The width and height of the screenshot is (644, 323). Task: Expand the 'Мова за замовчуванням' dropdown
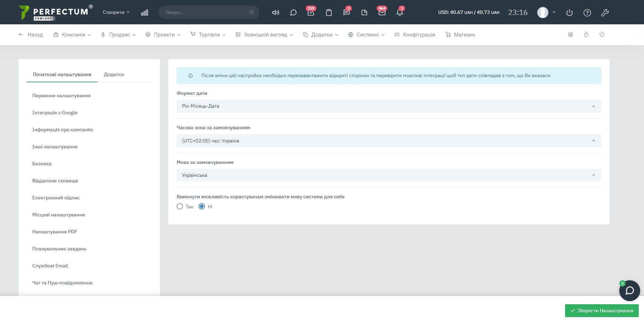(388, 175)
